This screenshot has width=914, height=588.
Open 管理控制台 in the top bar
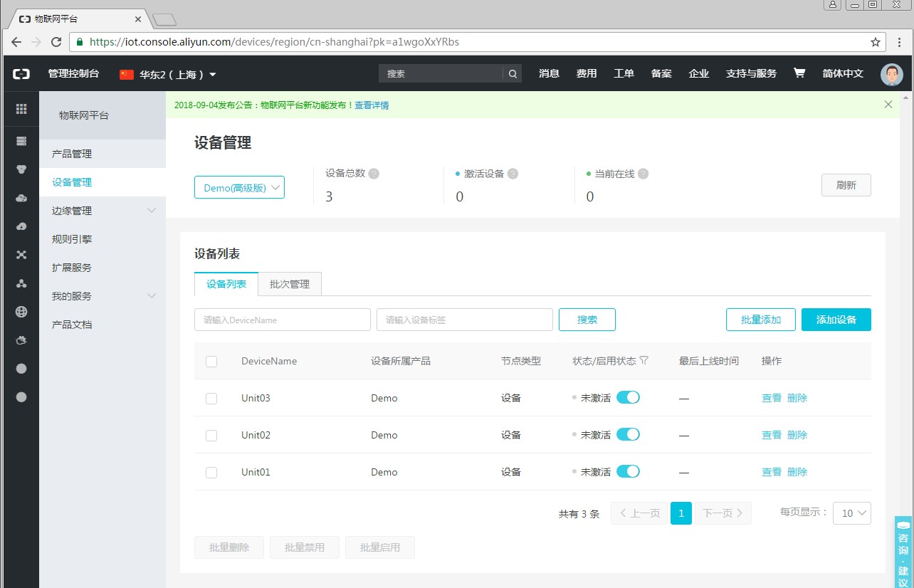73,73
